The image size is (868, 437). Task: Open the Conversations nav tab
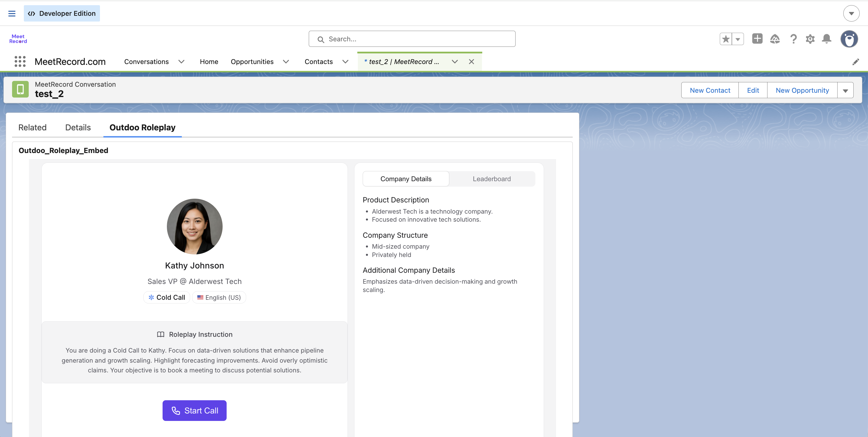[x=146, y=62]
